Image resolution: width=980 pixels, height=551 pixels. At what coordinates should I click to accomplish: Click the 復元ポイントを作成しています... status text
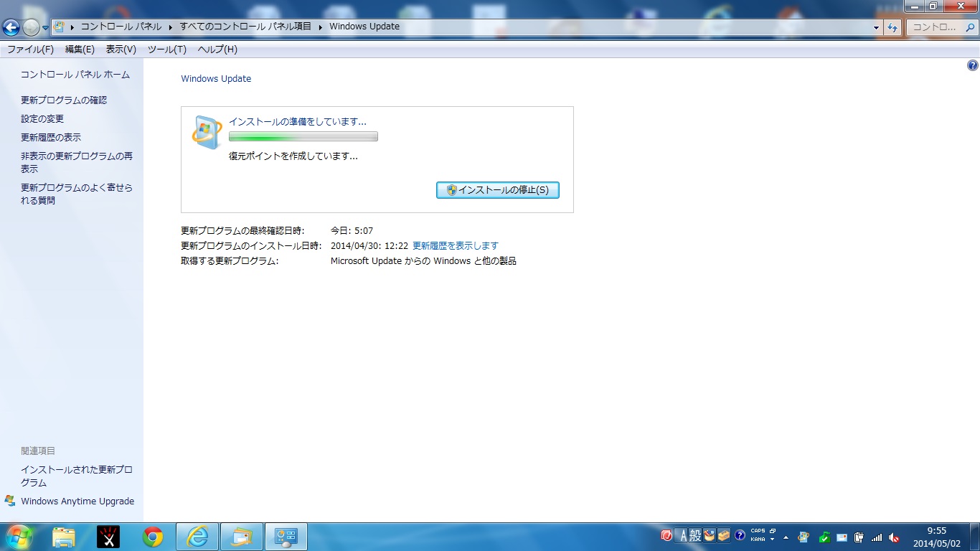(x=293, y=156)
